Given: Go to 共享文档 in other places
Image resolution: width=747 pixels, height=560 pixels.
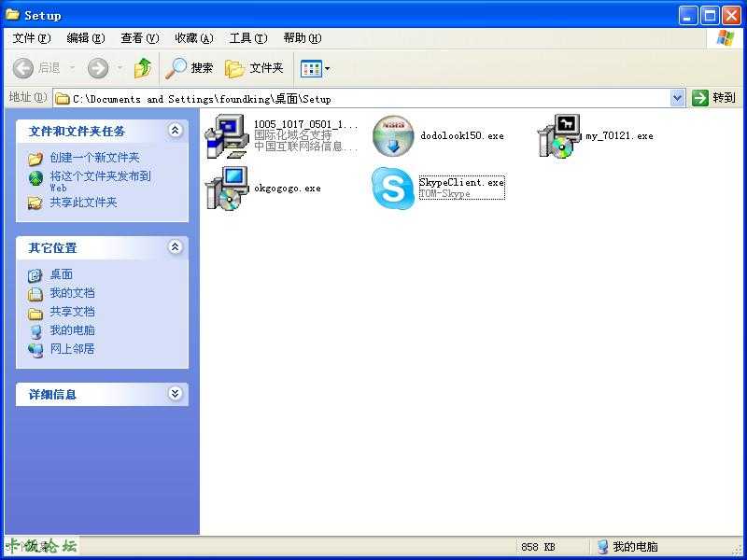Looking at the screenshot, I should point(73,312).
